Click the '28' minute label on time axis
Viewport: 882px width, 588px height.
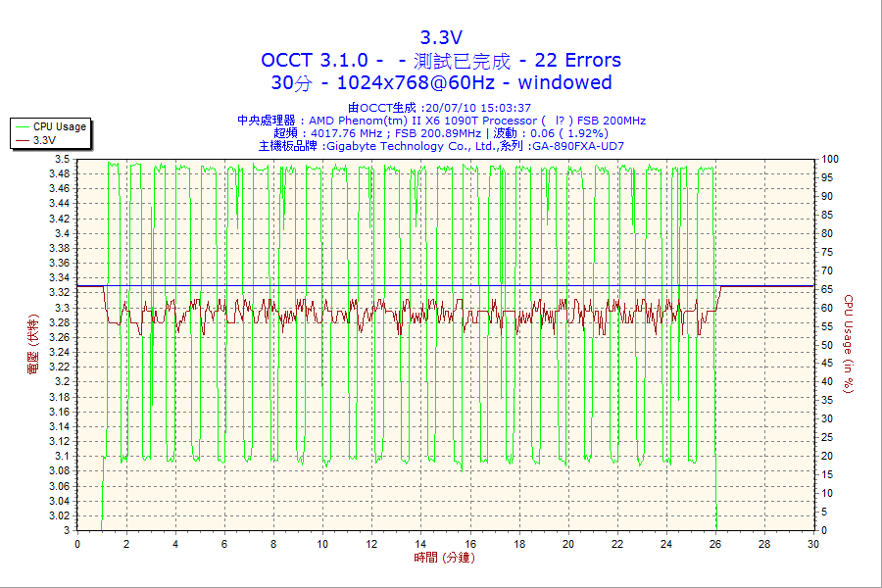coord(764,544)
